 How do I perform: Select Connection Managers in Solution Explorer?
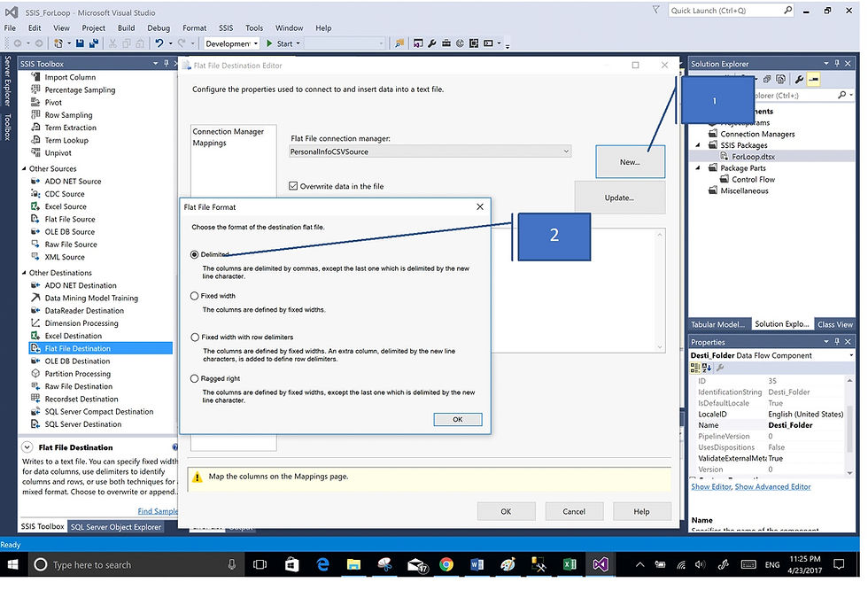click(757, 134)
